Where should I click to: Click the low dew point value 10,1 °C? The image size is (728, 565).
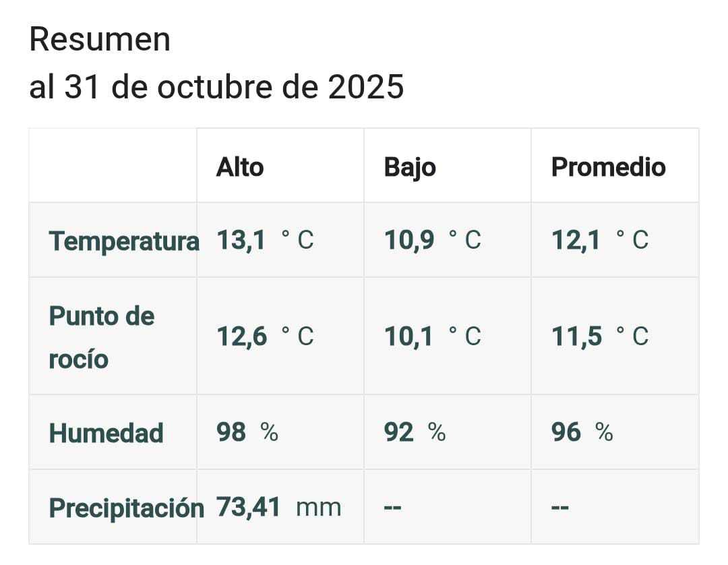point(432,336)
